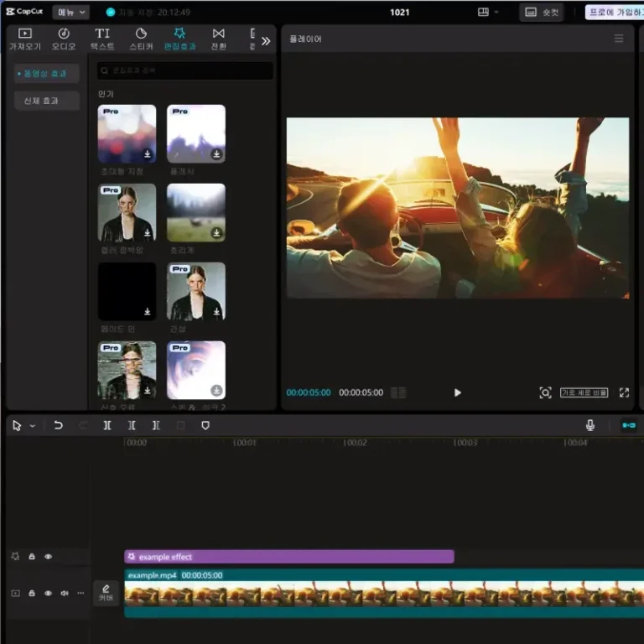This screenshot has width=644, height=644.
Task: Undo the last action
Action: pyautogui.click(x=59, y=425)
